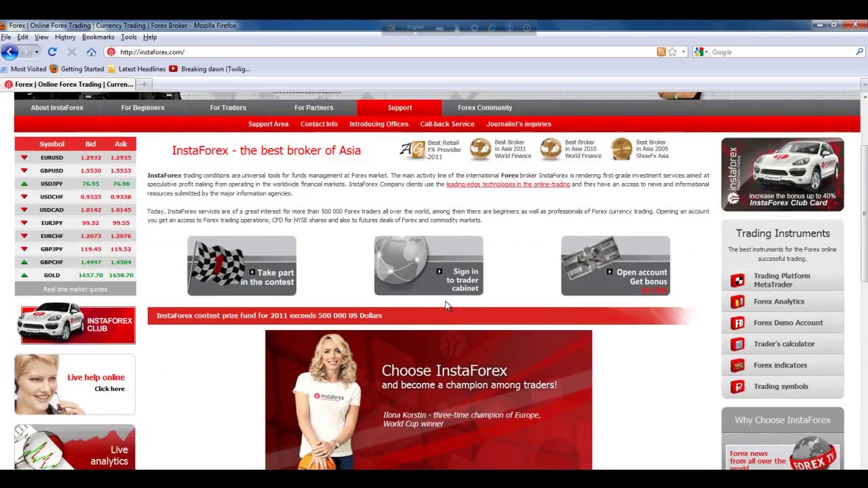Click the Google search magnifier icon
This screenshot has width=868, height=488.
[860, 52]
